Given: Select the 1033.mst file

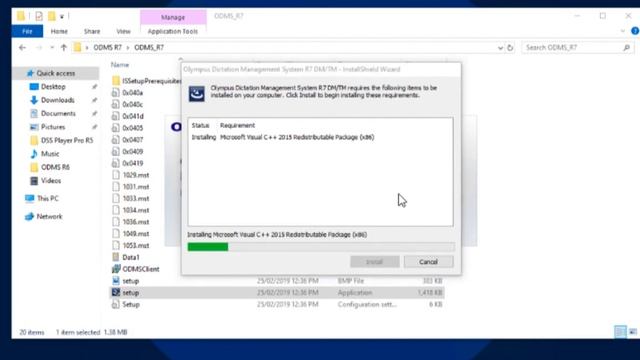Looking at the screenshot, I should pyautogui.click(x=136, y=198).
